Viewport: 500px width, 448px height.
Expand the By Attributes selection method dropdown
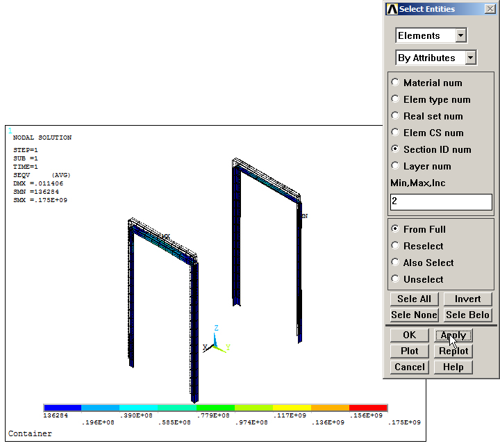point(470,58)
